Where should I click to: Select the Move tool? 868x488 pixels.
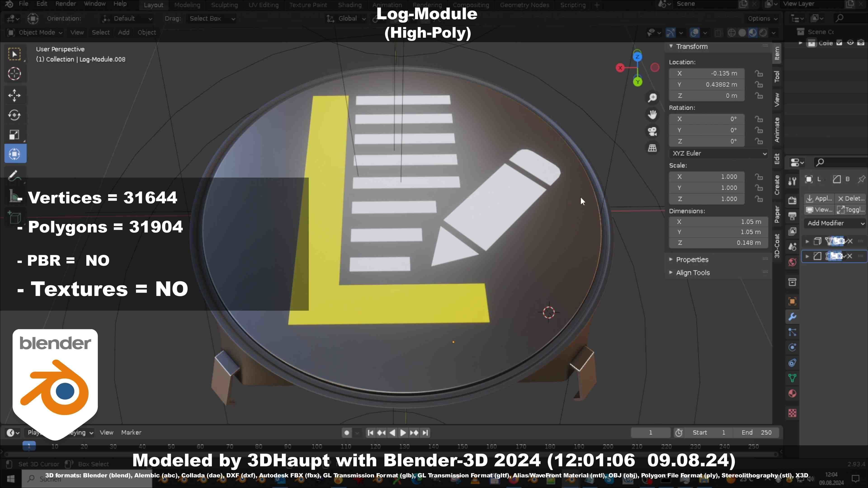tap(14, 96)
